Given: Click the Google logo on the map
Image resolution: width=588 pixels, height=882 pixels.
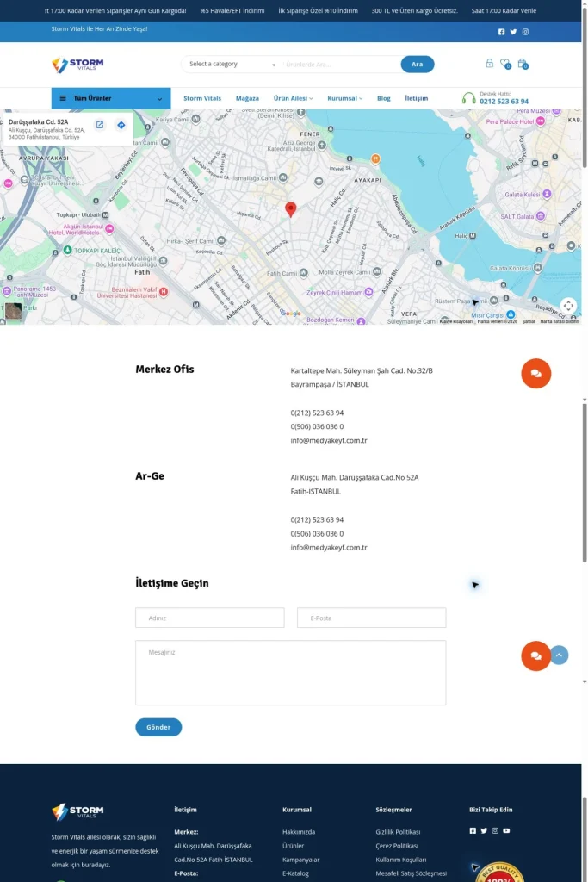Looking at the screenshot, I should click(x=291, y=314).
